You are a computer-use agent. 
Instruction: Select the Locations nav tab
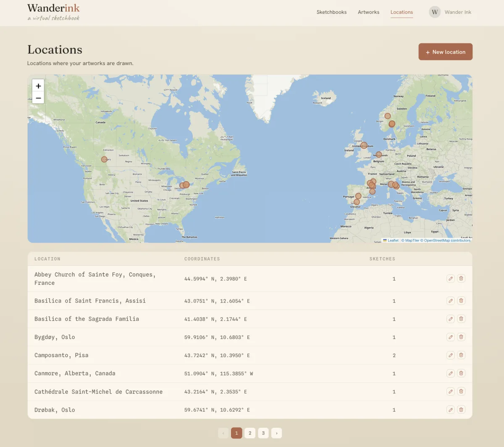click(402, 12)
